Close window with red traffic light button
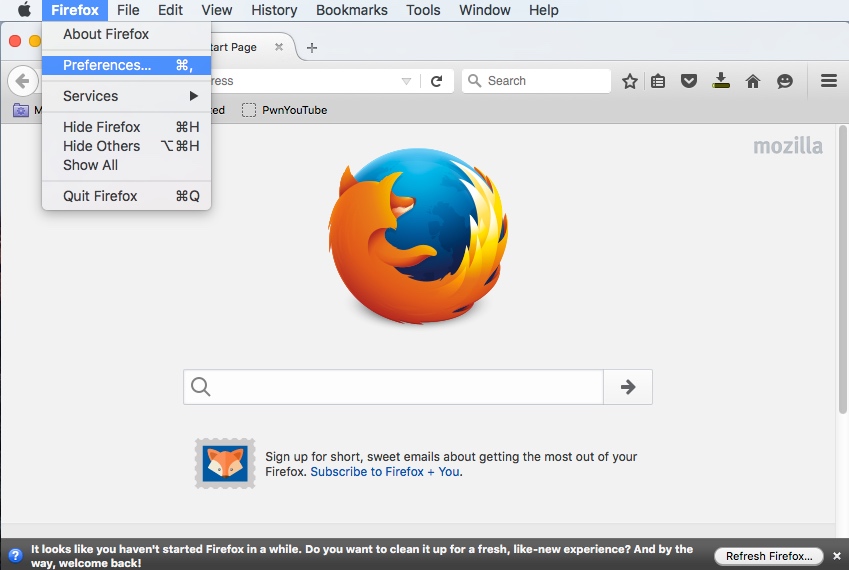 [15, 41]
